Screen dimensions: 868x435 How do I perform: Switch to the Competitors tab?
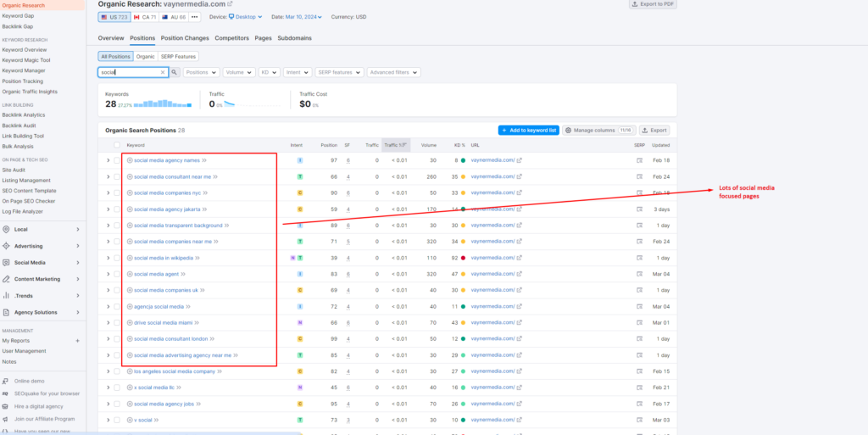(231, 38)
